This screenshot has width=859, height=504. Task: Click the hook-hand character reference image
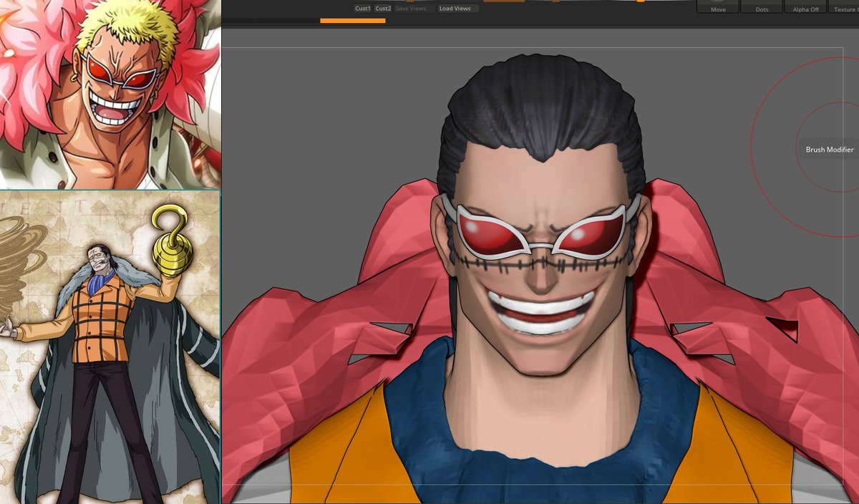point(110,347)
